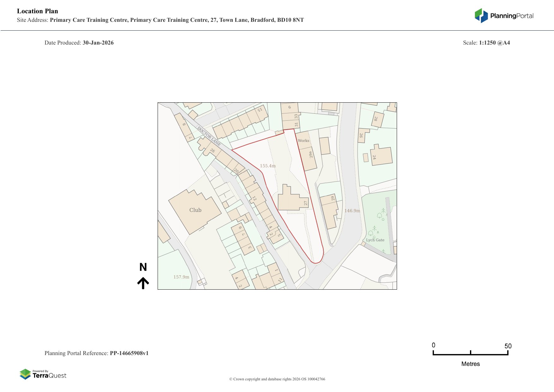Click the 157.9m spot height label
Image resolution: width=554 pixels, height=392 pixels.
[x=181, y=277]
